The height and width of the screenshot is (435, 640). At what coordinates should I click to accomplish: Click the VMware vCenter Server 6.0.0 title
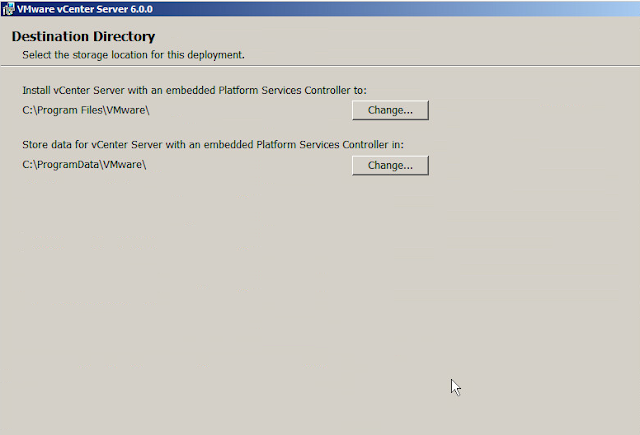(x=85, y=9)
